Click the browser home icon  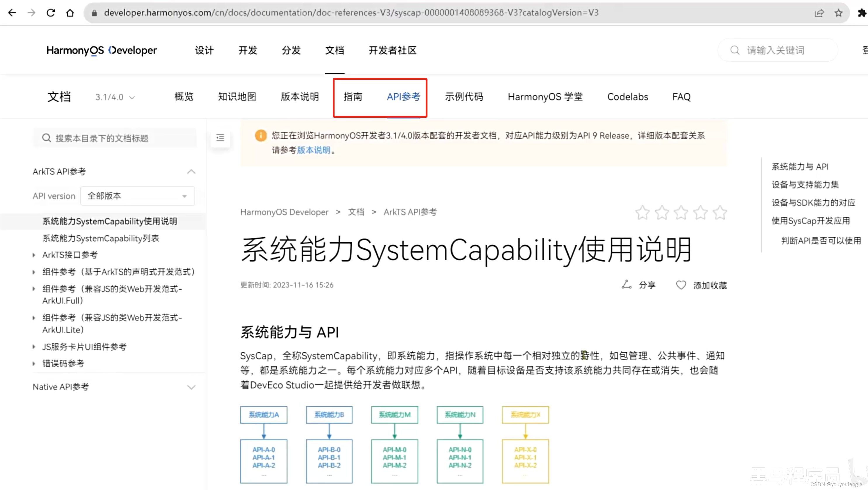click(x=70, y=13)
